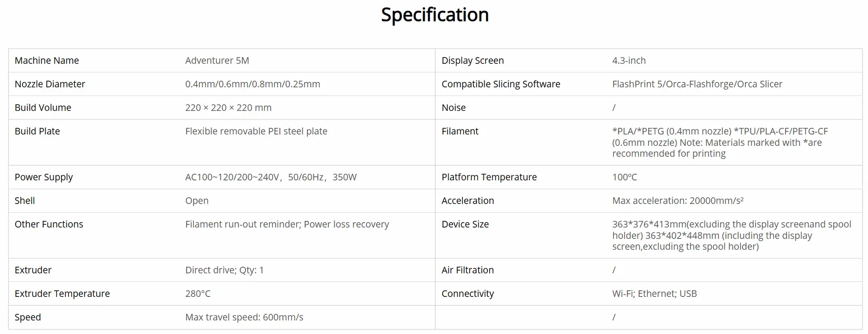Click Max travel speed: 600mm/s text

[x=244, y=317]
